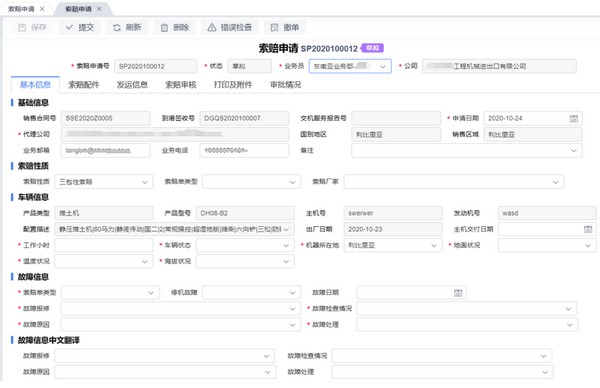Click the 提交 submit checkmark button
Viewport: 600px width, 388px height.
click(80, 28)
